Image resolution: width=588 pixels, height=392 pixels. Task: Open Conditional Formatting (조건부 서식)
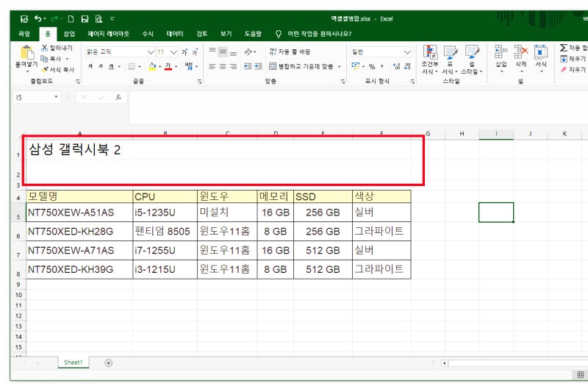(x=430, y=60)
